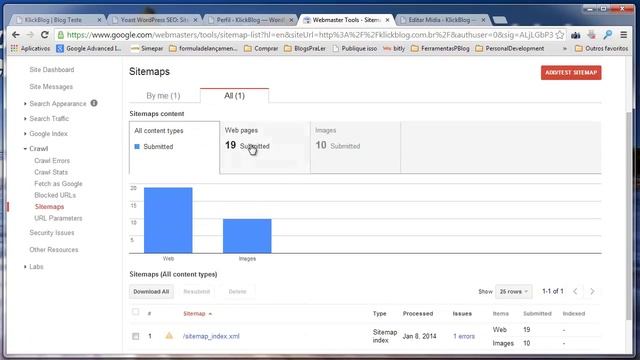This screenshot has height=360, width=640.
Task: Reload the page with refresh icon
Action: (44, 35)
